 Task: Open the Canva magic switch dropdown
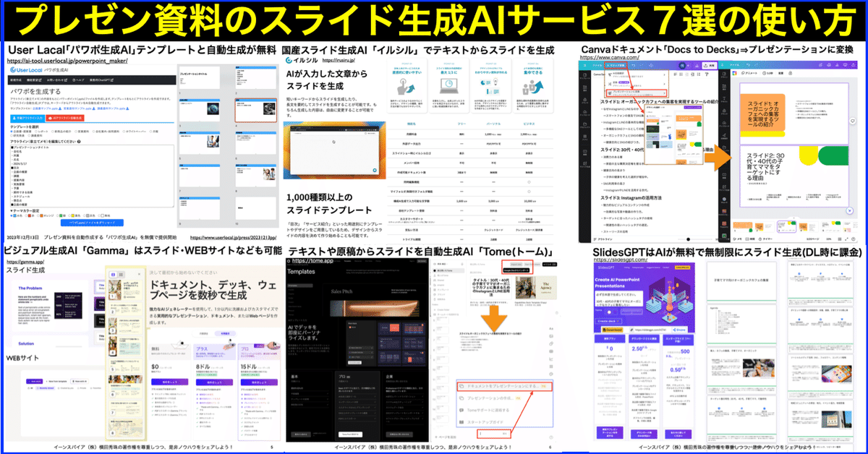tap(618, 64)
